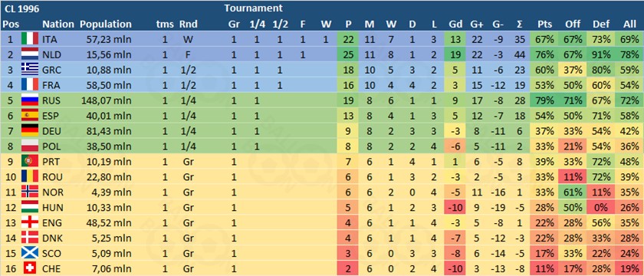
Task: Click the Population column header
Action: pyautogui.click(x=106, y=25)
